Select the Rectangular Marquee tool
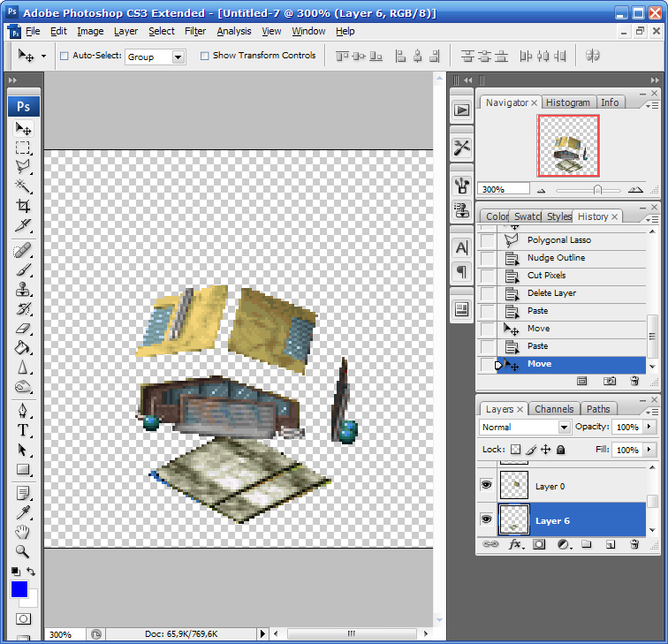Image resolution: width=668 pixels, height=644 pixels. click(x=23, y=148)
